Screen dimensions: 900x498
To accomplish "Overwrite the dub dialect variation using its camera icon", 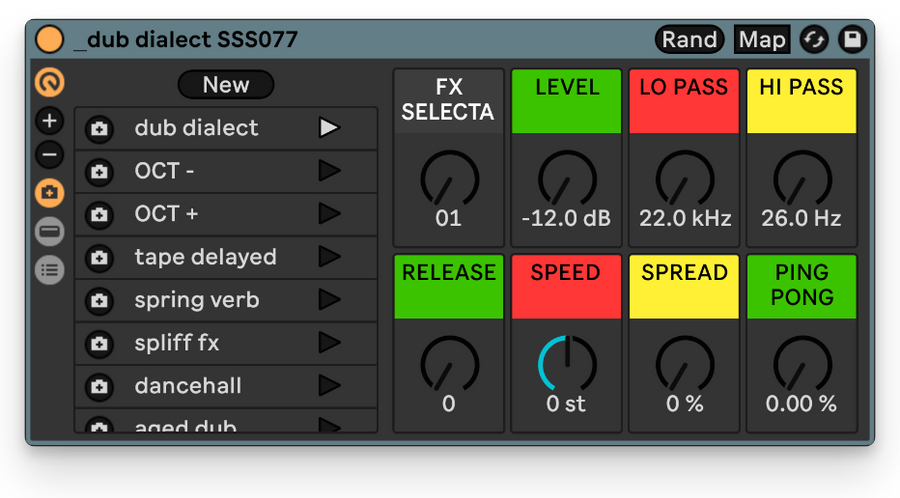I will tap(99, 128).
